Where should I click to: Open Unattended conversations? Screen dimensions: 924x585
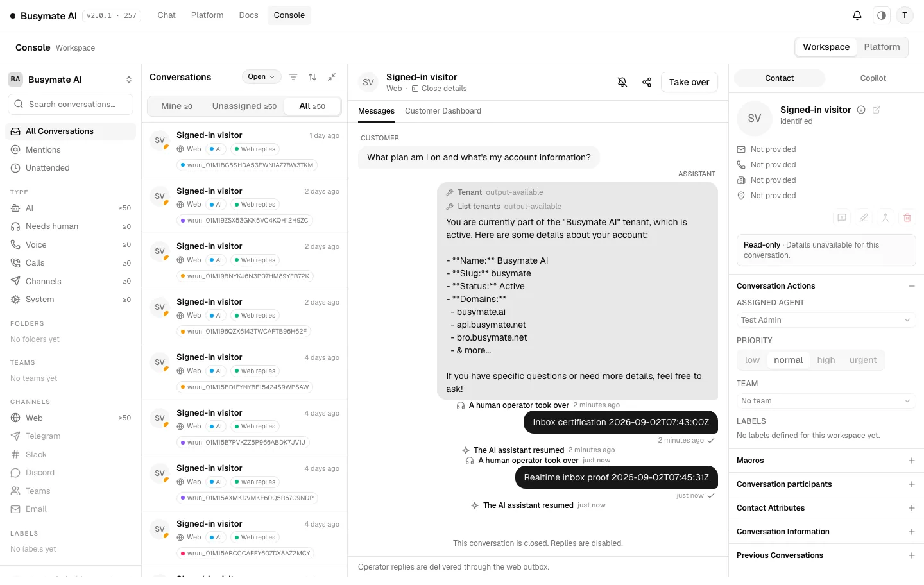[71, 168]
